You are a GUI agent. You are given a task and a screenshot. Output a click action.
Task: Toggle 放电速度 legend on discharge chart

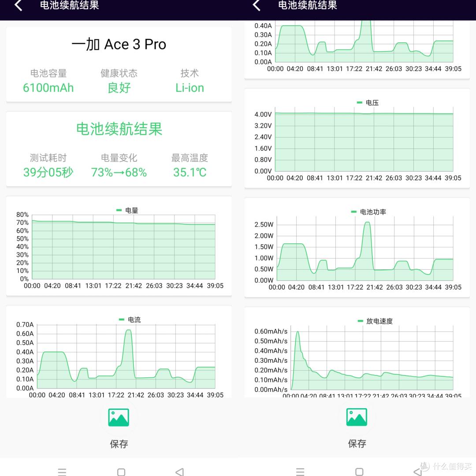pos(375,321)
